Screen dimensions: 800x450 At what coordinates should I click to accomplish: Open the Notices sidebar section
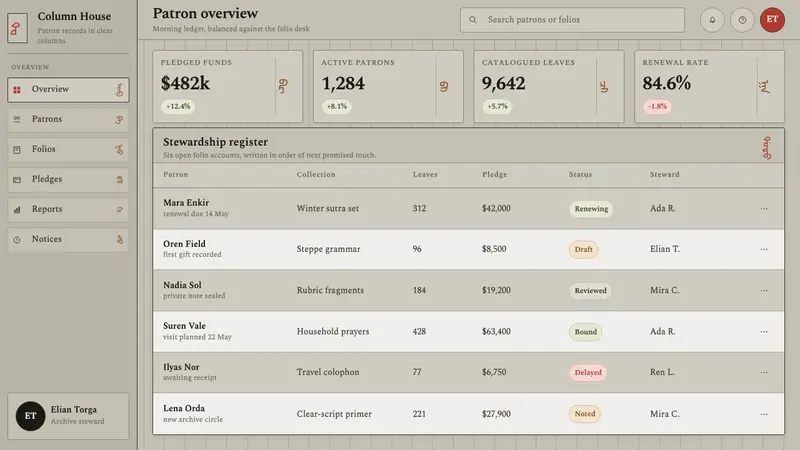coord(68,239)
